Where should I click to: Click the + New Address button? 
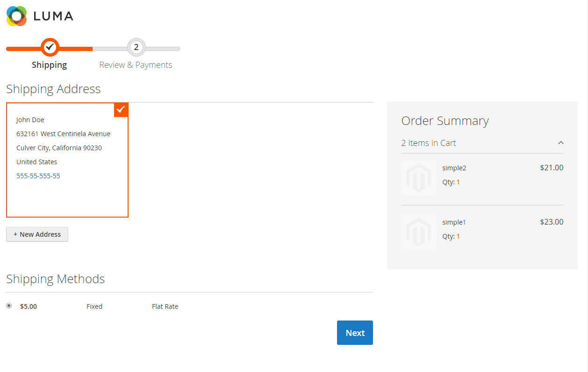point(37,234)
